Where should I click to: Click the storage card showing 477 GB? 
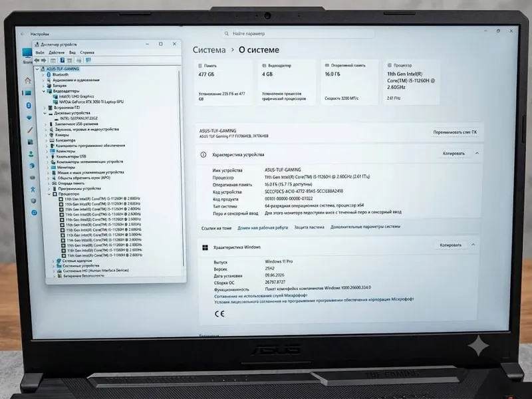point(223,82)
